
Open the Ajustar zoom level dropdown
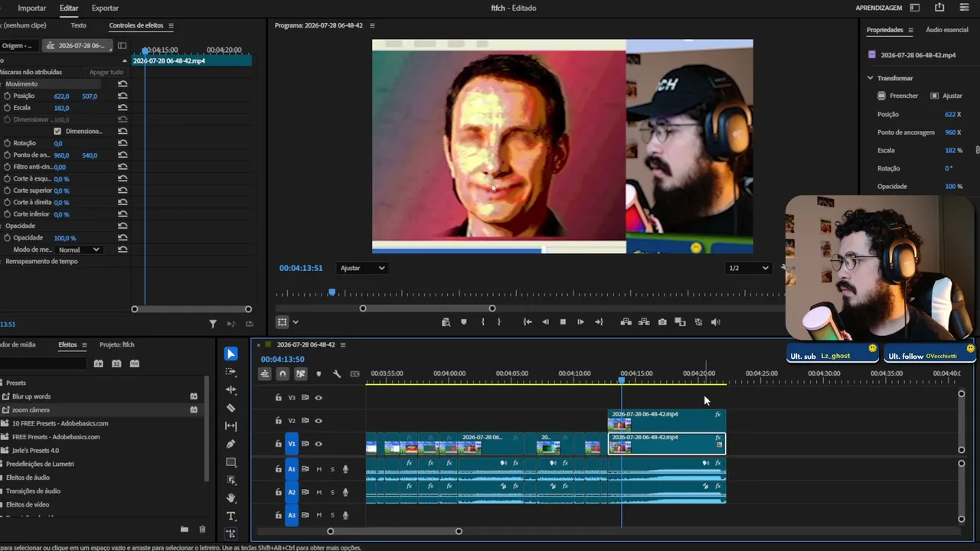pos(362,268)
